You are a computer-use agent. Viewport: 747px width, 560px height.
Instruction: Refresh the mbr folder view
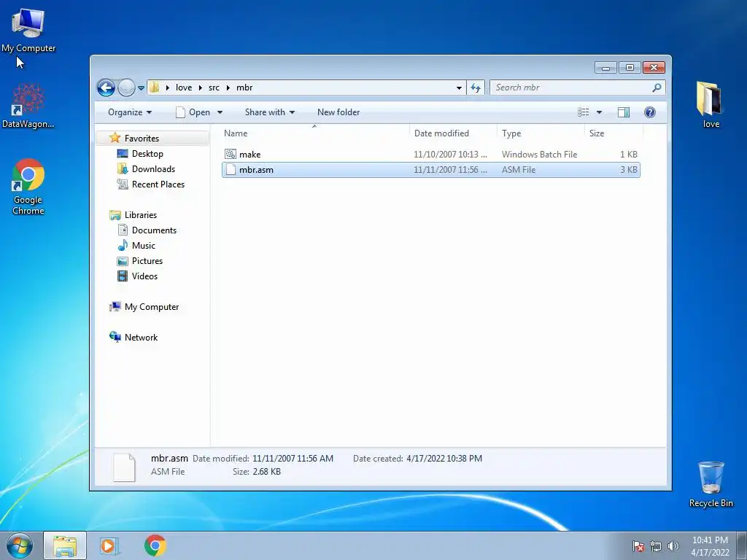tap(476, 87)
